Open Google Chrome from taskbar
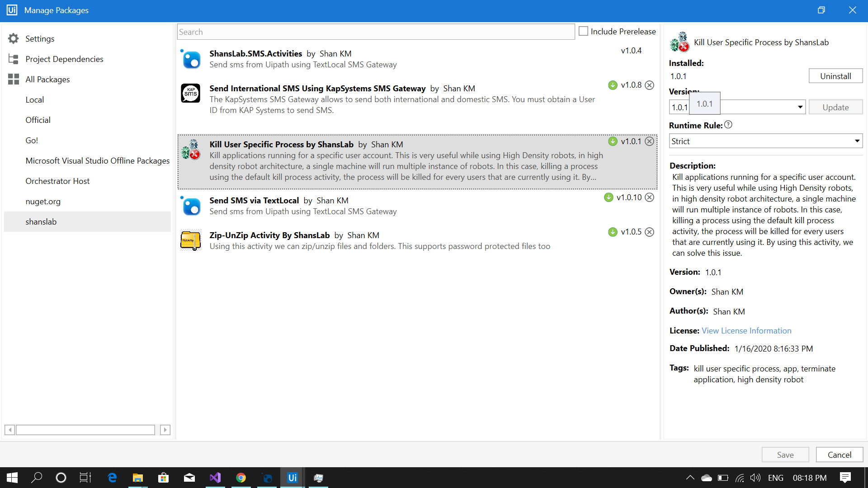 241,478
